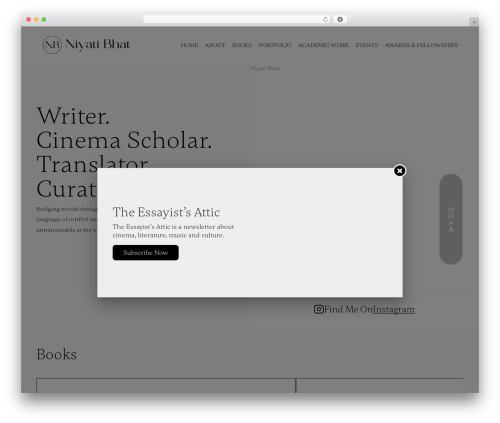The image size is (500, 423).
Task: Click the newsletter description text in popup
Action: (x=173, y=231)
